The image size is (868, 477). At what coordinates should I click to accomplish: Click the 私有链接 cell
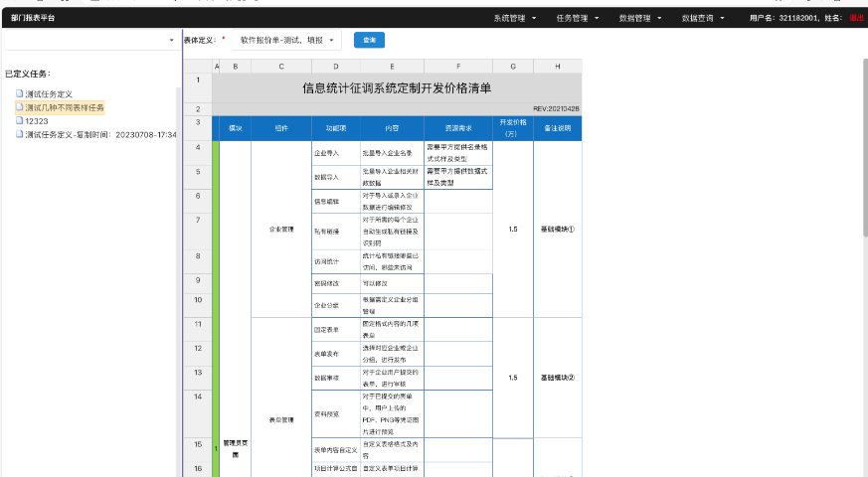click(336, 232)
